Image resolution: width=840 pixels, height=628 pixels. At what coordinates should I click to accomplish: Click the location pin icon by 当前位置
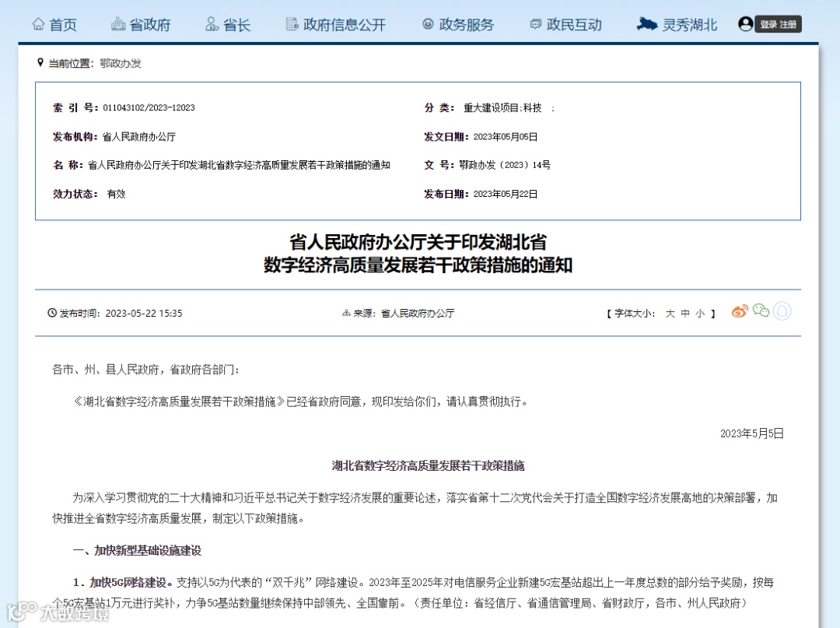pyautogui.click(x=40, y=63)
